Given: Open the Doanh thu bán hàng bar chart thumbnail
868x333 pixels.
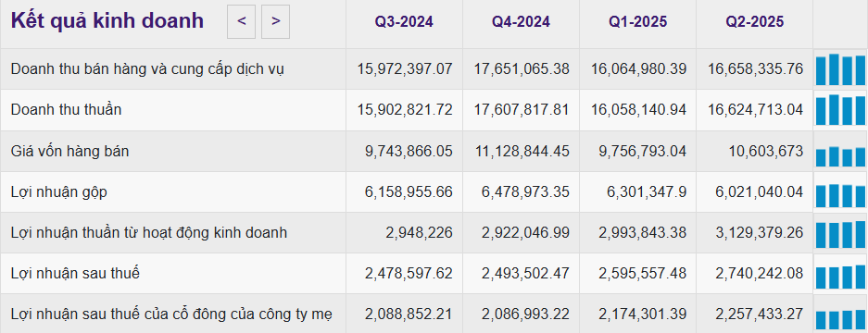Looking at the screenshot, I should click(840, 69).
